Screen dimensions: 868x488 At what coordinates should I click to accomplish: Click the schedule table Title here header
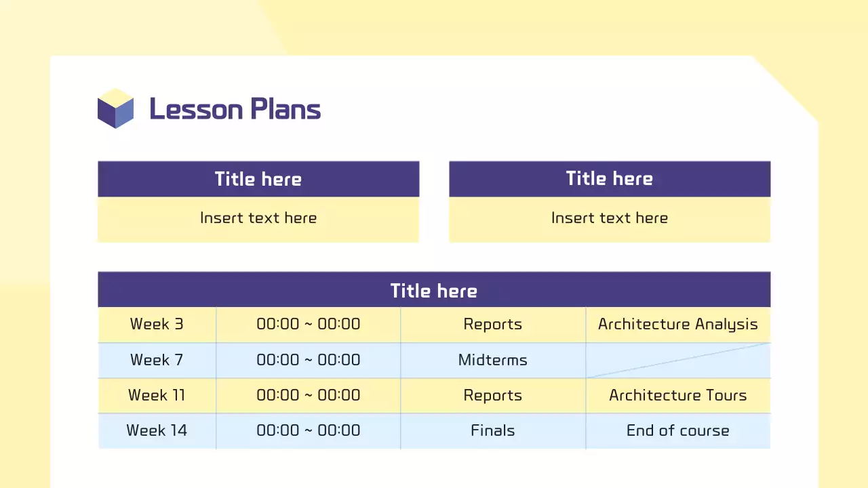[434, 290]
